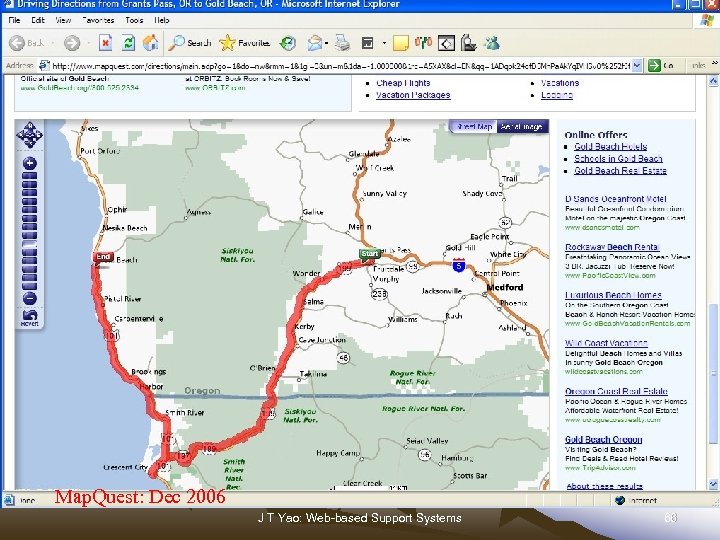Click the yellow note icon in toolbar
The image size is (720, 540).
(400, 43)
